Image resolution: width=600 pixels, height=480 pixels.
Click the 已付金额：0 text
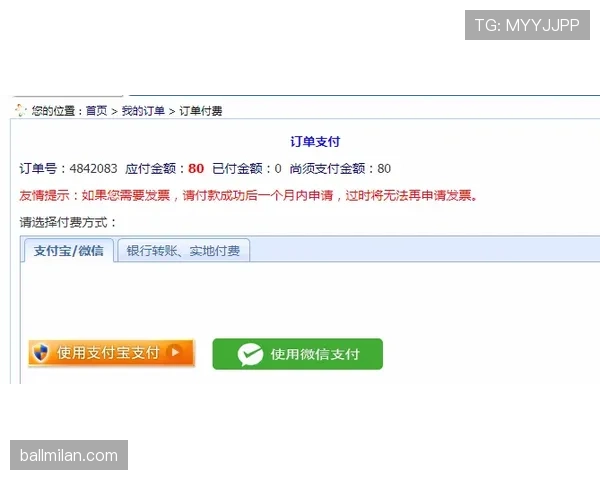[x=247, y=168]
